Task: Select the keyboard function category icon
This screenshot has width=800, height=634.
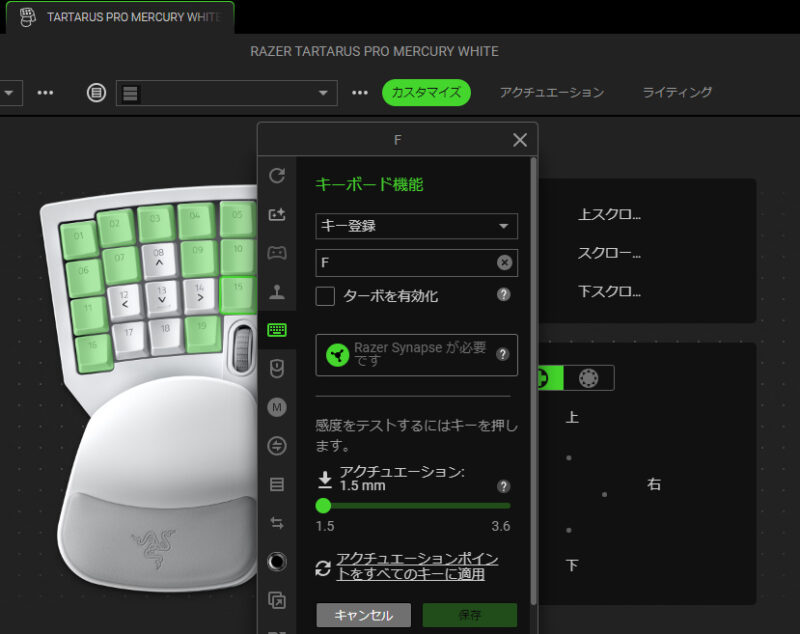Action: click(277, 330)
